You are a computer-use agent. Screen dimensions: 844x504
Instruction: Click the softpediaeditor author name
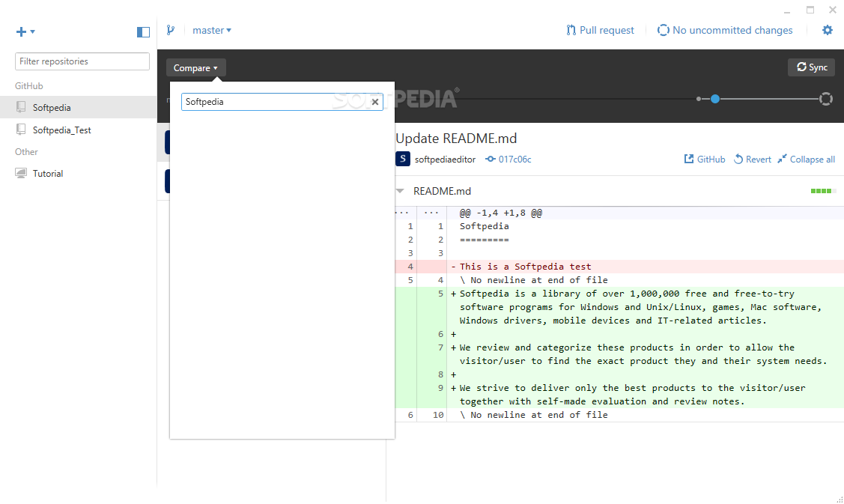tap(445, 160)
